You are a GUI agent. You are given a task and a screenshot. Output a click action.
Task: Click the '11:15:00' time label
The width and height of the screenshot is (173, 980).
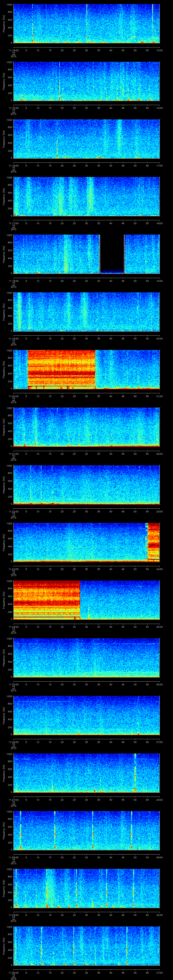coord(14,108)
